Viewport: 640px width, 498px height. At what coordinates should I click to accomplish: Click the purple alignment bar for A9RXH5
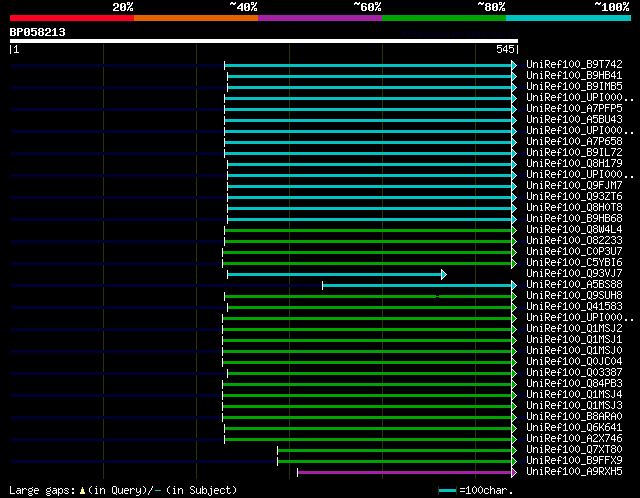pyautogui.click(x=405, y=472)
